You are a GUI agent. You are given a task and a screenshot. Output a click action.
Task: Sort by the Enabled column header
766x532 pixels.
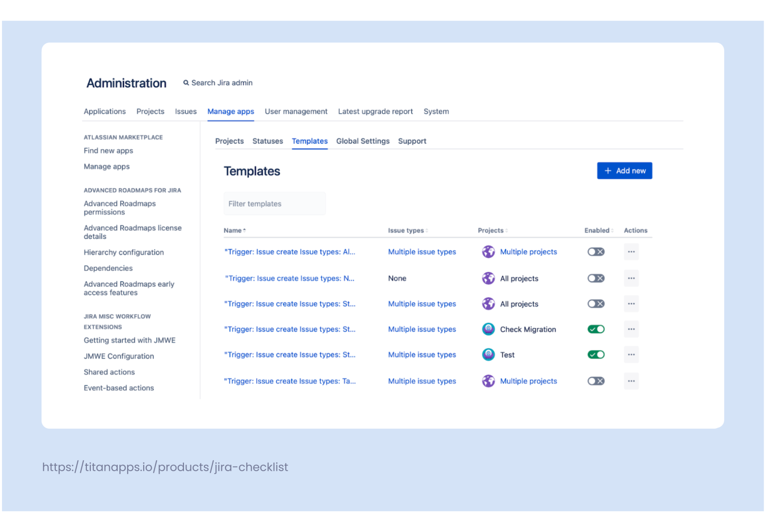click(598, 230)
